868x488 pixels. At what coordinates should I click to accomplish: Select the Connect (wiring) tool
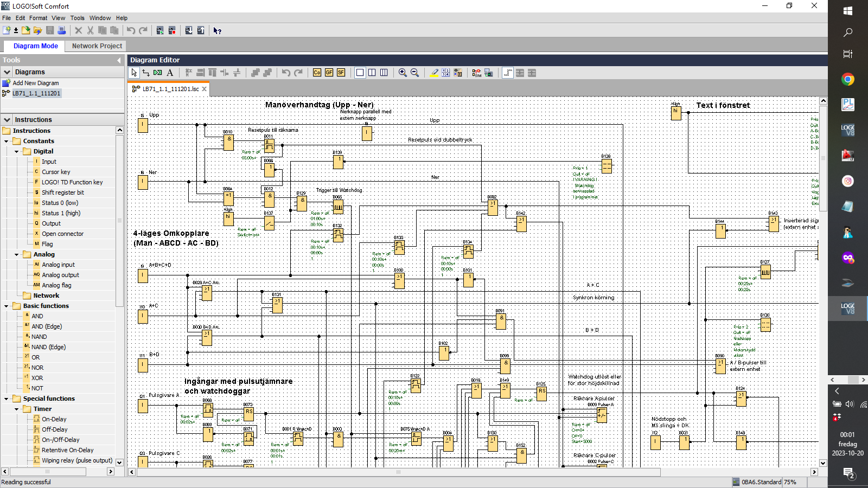(x=146, y=73)
